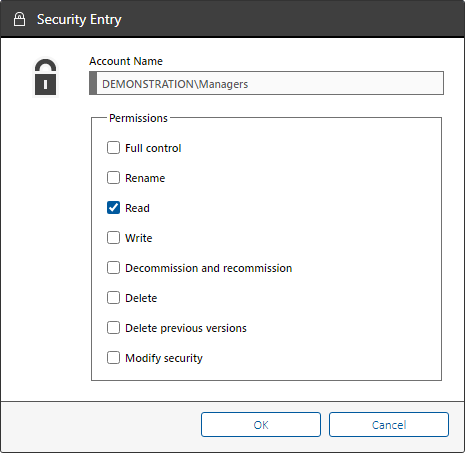Click the 'Modify security' label text
Image resolution: width=465 pixels, height=453 pixels.
pos(164,358)
